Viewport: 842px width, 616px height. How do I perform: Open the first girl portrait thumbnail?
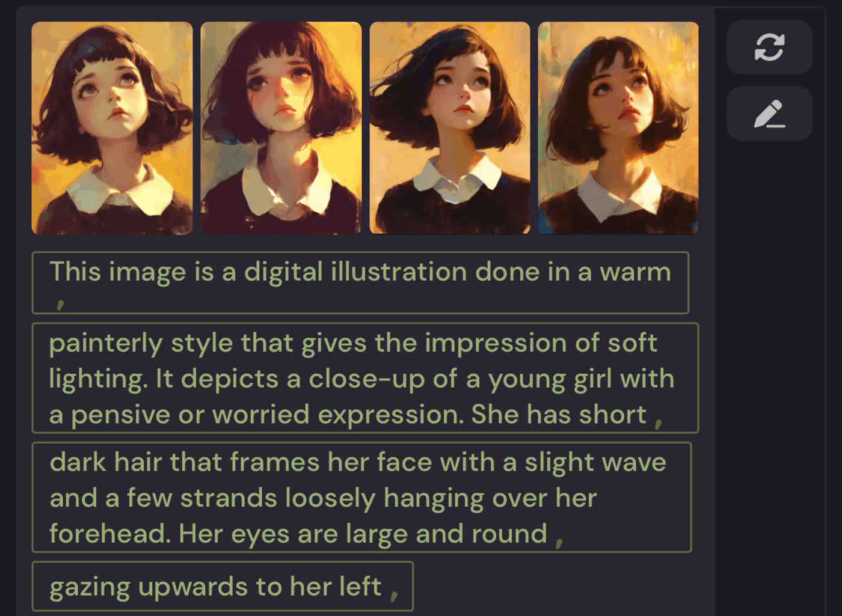pos(112,128)
